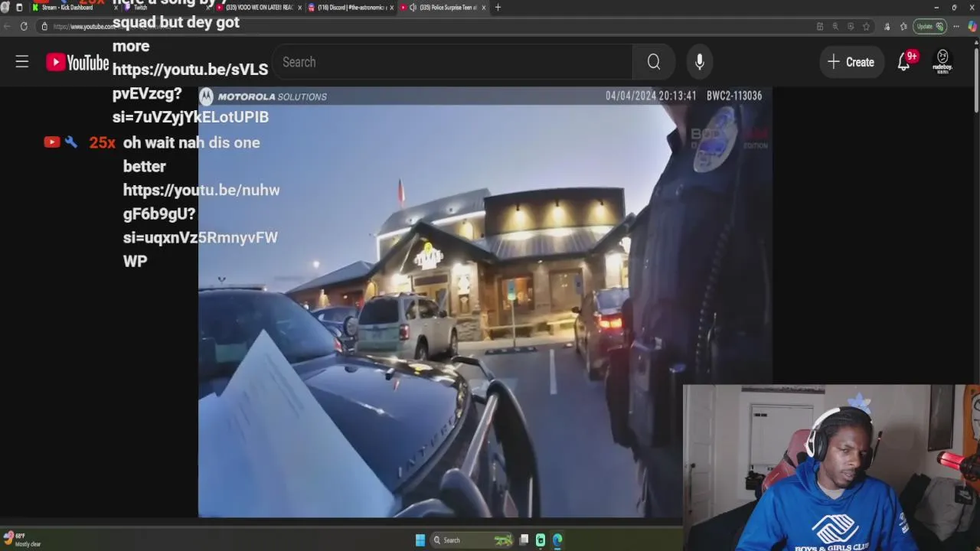This screenshot has height=551, width=980.
Task: Click the Edge Update button
Action: point(929,27)
